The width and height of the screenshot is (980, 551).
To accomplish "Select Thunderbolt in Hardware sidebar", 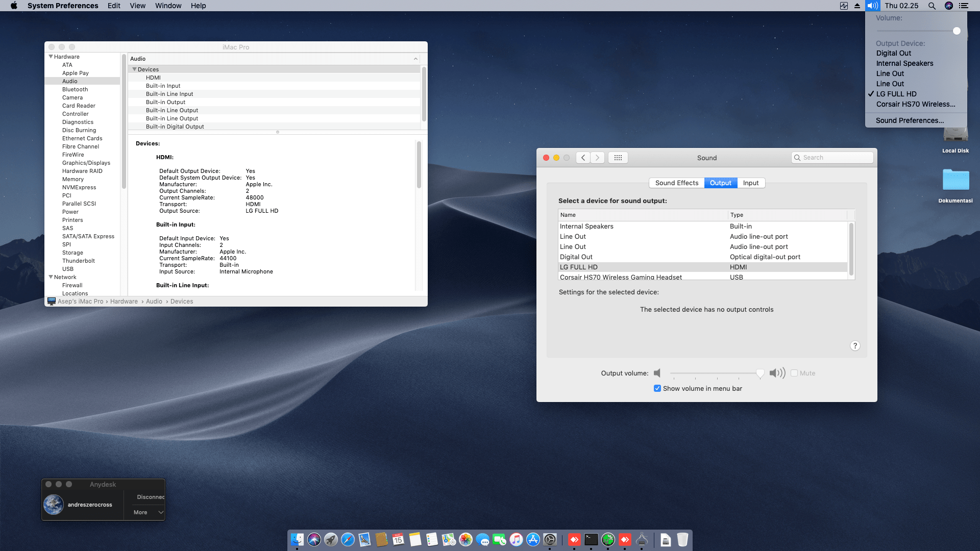I will click(x=79, y=261).
